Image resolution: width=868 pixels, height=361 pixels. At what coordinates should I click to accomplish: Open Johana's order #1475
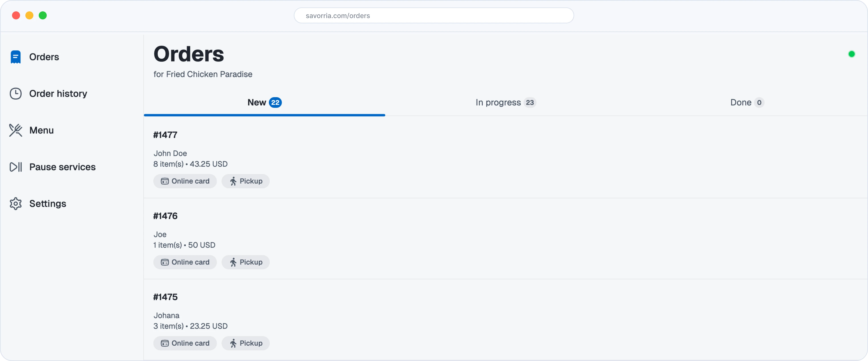click(165, 297)
